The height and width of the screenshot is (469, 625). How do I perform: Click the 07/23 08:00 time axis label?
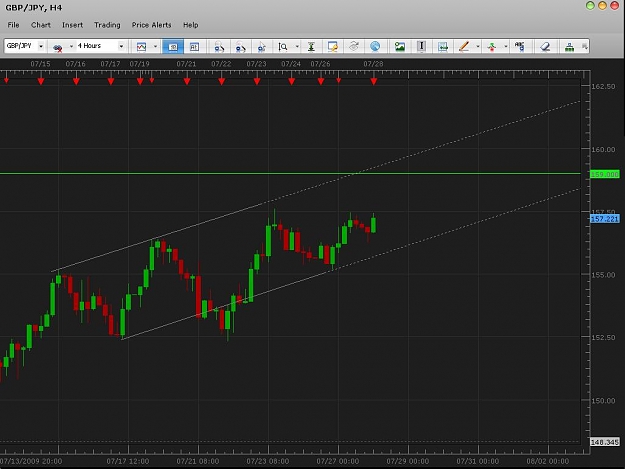[268, 461]
